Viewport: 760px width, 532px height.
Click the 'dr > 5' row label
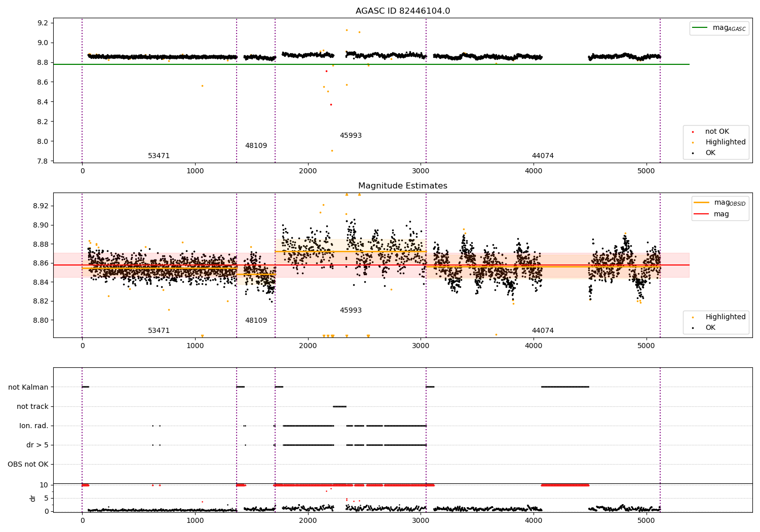pos(37,445)
